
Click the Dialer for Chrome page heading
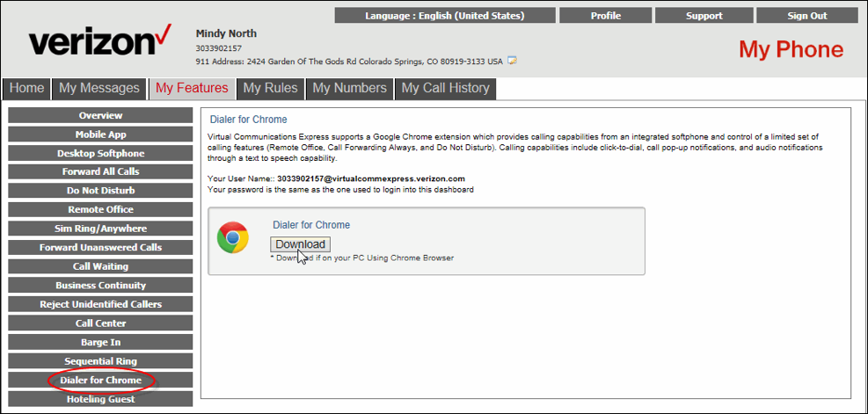[x=248, y=120]
